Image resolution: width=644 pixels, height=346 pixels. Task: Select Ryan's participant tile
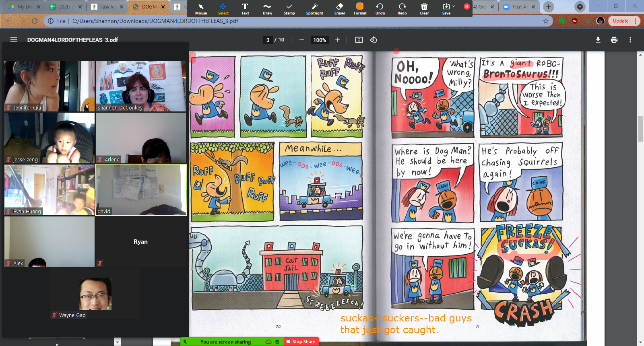point(141,242)
